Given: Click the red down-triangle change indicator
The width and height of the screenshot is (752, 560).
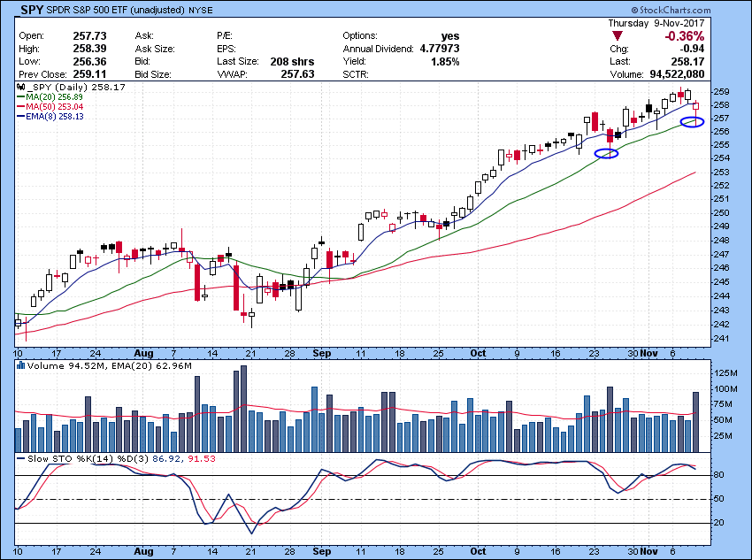Looking at the screenshot, I should 618,36.
